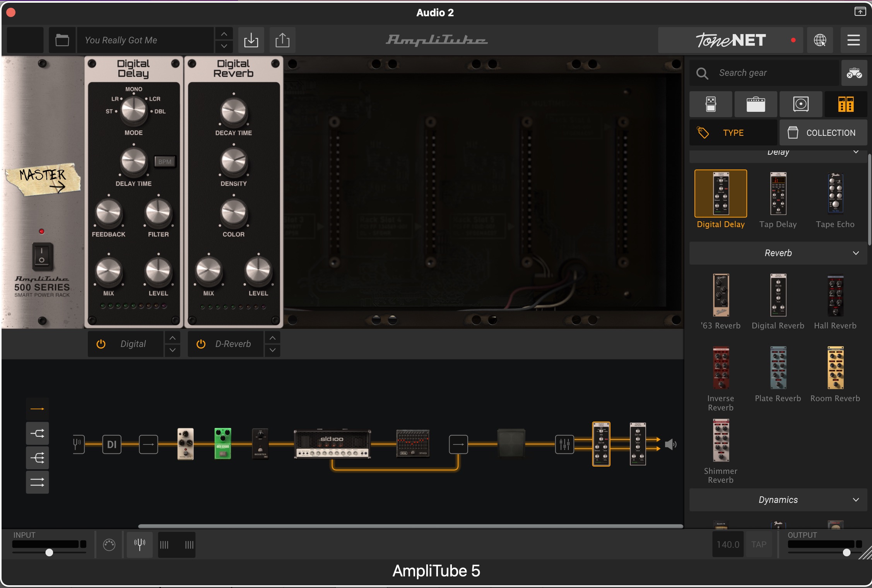Click the INPUT level slider handle

[x=49, y=552]
